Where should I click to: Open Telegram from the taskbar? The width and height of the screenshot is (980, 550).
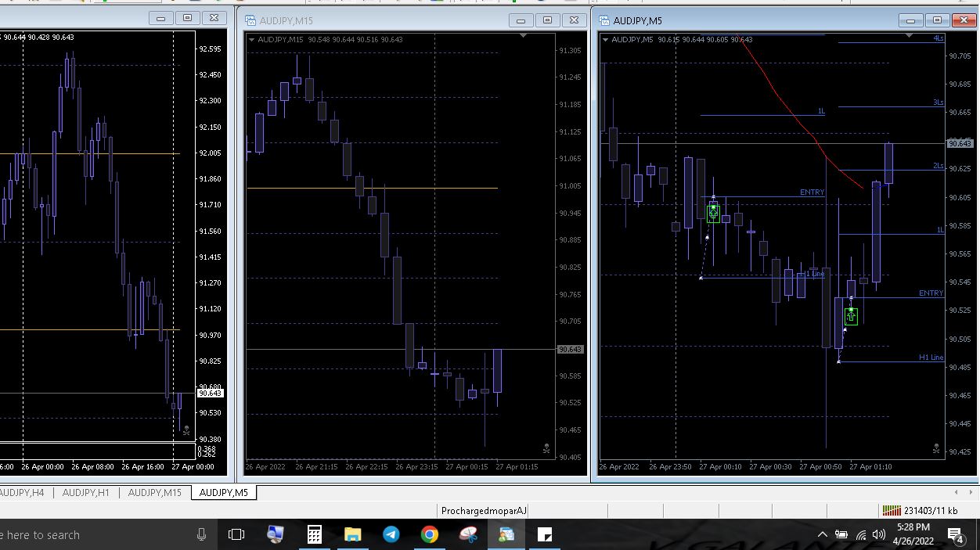391,534
